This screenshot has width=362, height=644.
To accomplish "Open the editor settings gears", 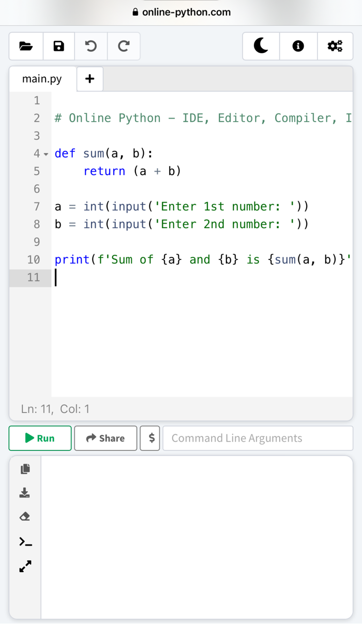I will pos(335,46).
